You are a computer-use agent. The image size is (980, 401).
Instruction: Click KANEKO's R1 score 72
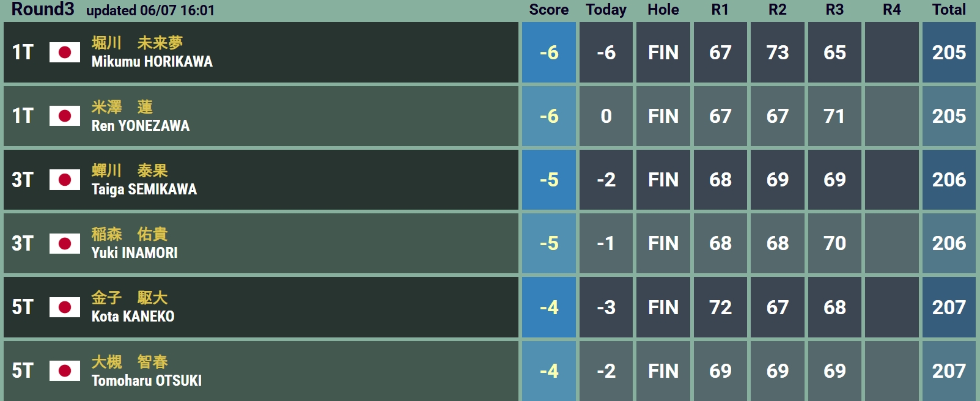(720, 307)
